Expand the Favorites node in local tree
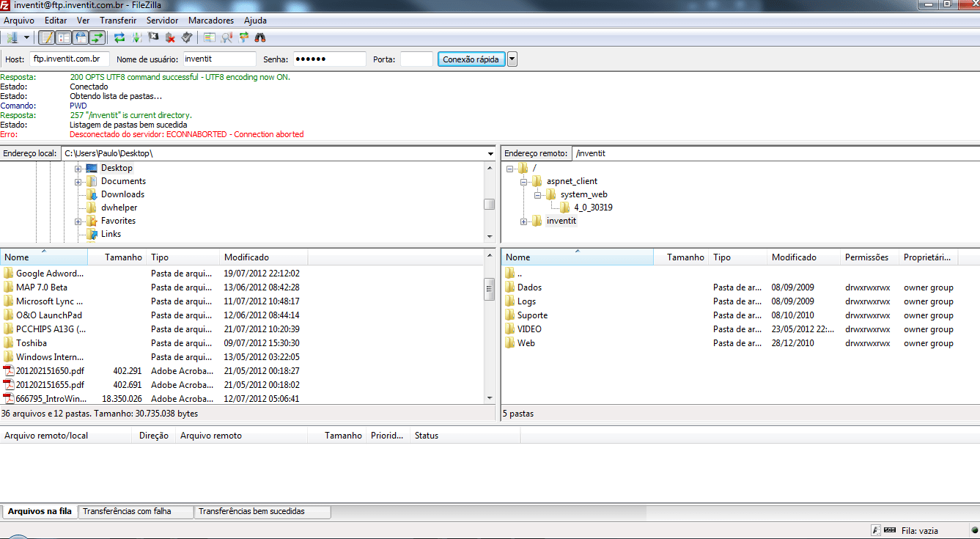The height and width of the screenshot is (539, 980). 78,221
